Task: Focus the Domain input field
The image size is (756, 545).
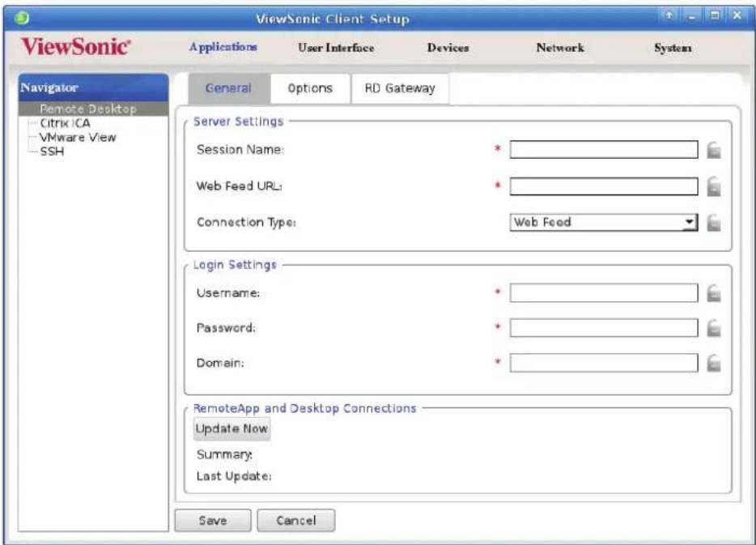Action: click(604, 363)
